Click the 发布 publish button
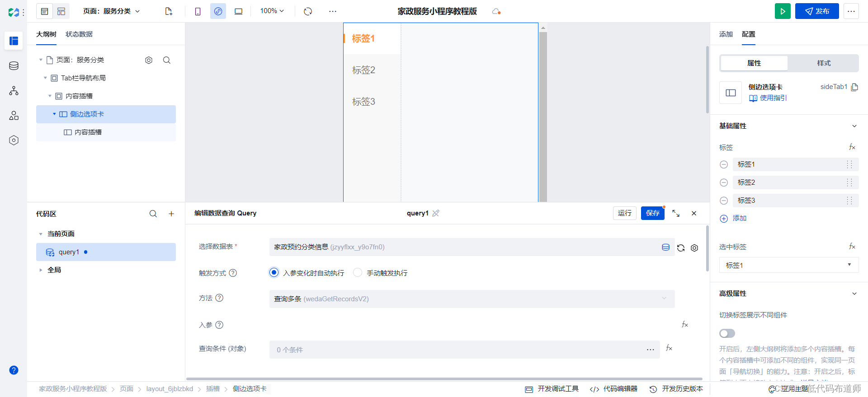The image size is (868, 397). pyautogui.click(x=817, y=11)
